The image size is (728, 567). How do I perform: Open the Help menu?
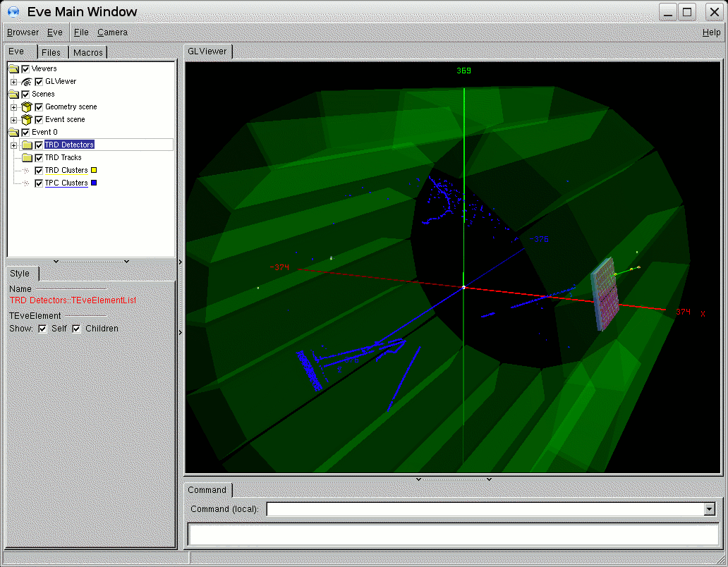[711, 32]
